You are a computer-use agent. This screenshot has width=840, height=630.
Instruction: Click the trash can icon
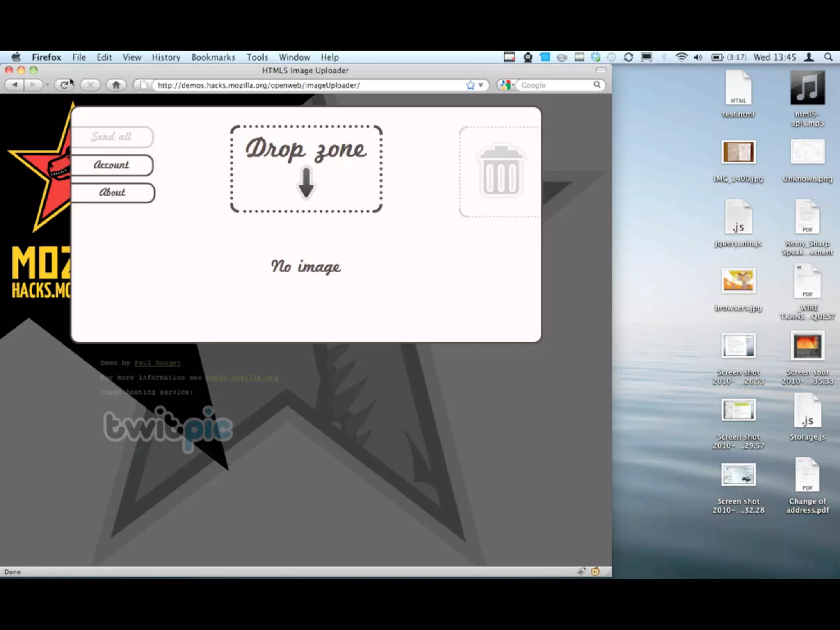(x=501, y=170)
